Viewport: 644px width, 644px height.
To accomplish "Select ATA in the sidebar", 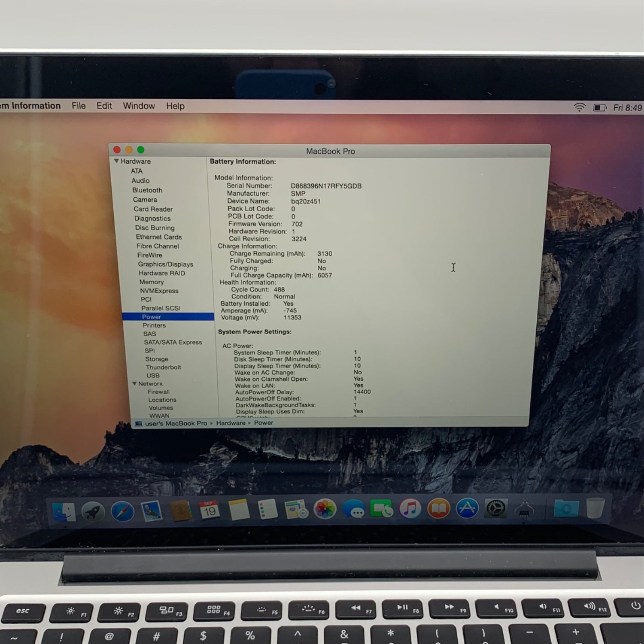I will (137, 171).
